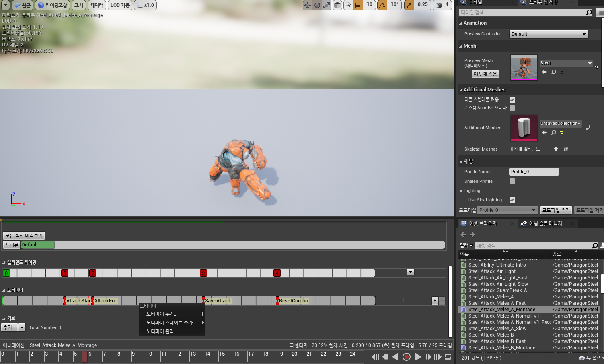
Task: Open playback speed x1.0 menu
Action: (x=145, y=5)
